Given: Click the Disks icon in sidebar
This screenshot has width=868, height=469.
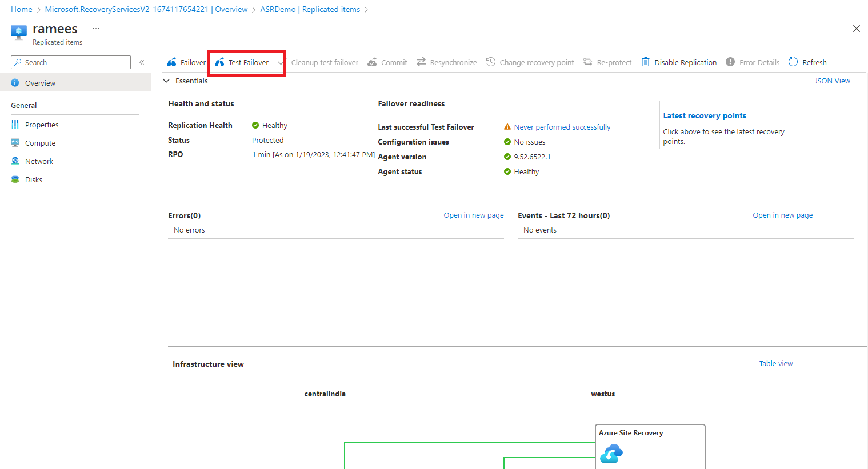Looking at the screenshot, I should tap(15, 179).
